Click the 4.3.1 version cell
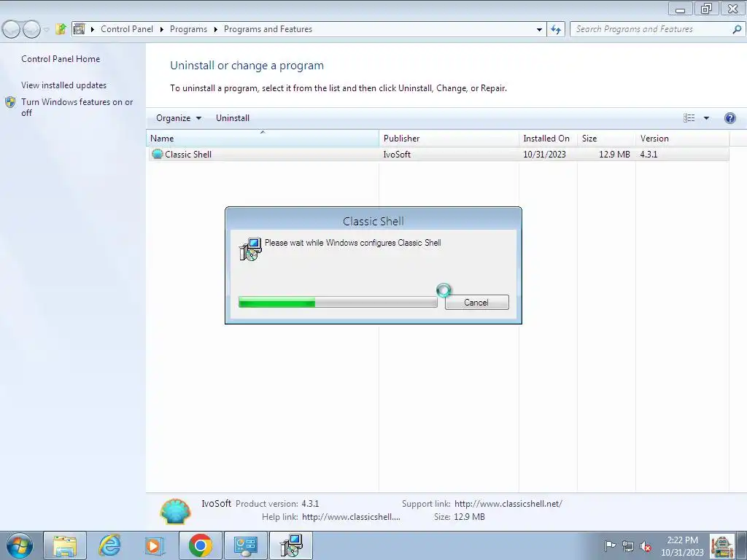The width and height of the screenshot is (747, 560). pyautogui.click(x=649, y=155)
